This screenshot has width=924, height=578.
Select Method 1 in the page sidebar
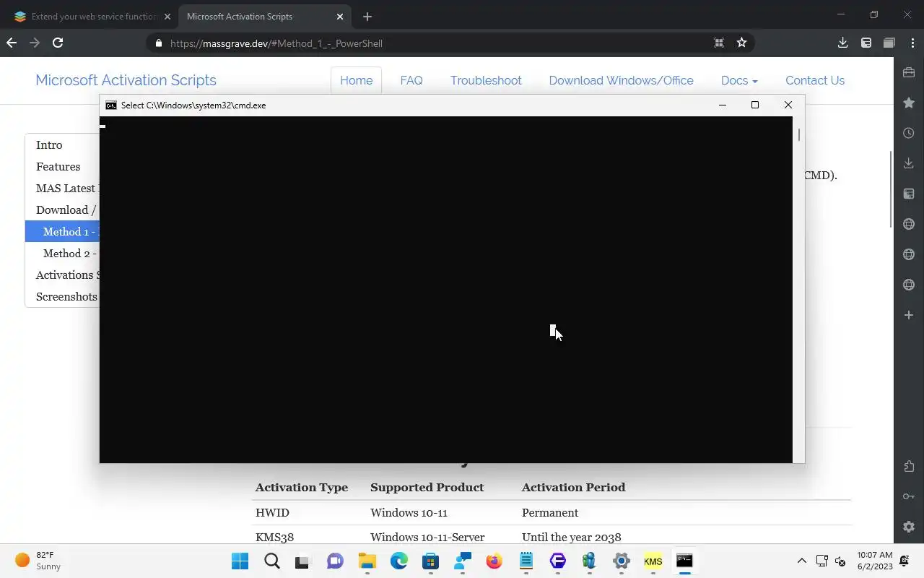point(62,231)
